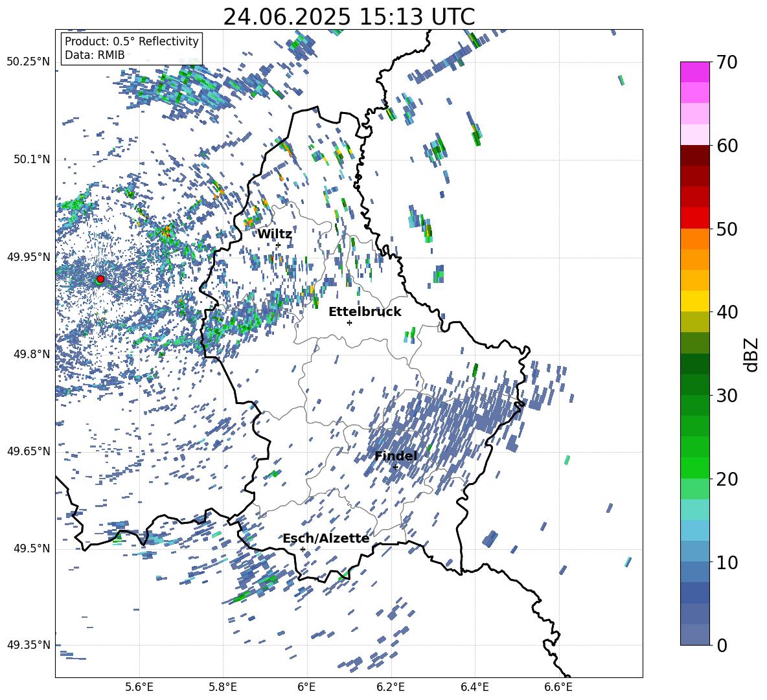Click the dark red colorbar segment below 60
This screenshot has width=767, height=700.
tap(694, 155)
